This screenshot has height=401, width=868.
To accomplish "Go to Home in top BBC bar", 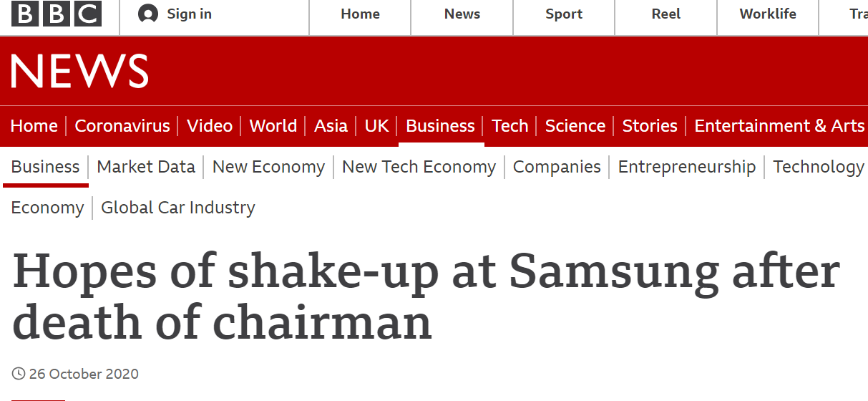I will pyautogui.click(x=360, y=14).
